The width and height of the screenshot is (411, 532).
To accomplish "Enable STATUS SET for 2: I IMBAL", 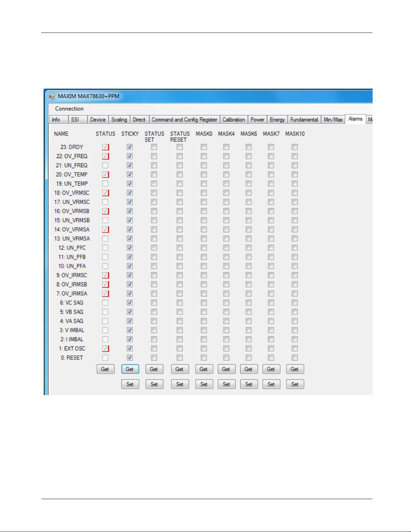I will coord(154,339).
